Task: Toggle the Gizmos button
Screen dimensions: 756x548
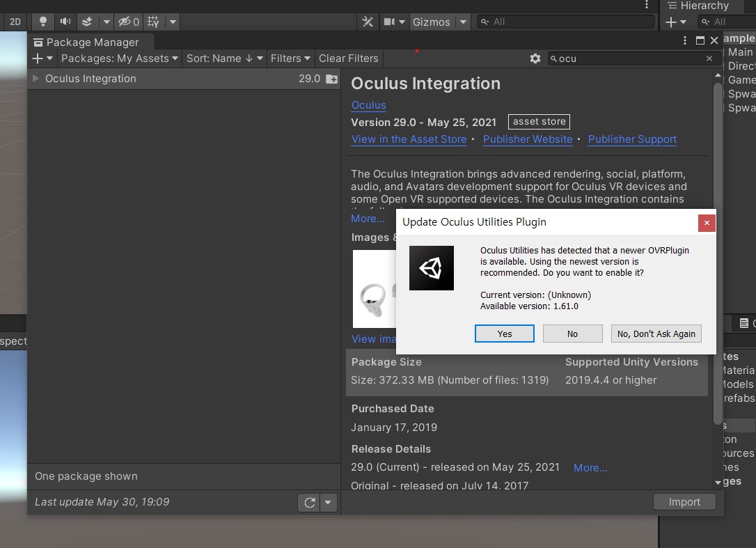Action: click(x=432, y=22)
